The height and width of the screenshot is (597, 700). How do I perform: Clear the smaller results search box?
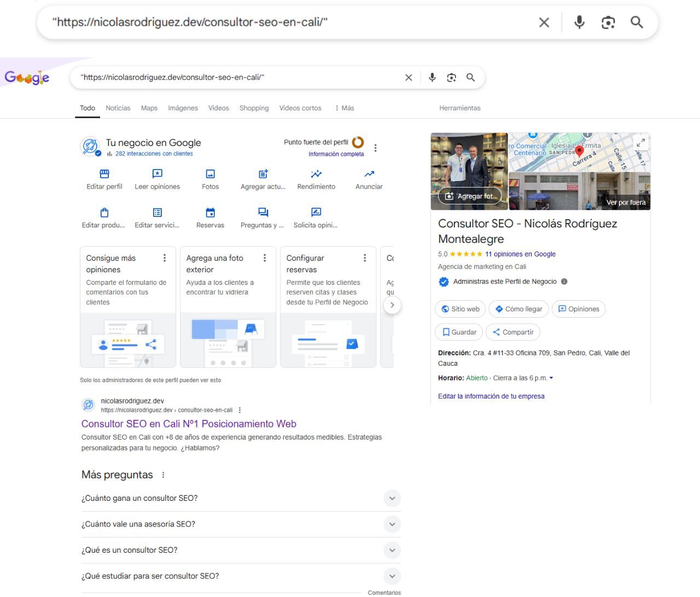(409, 78)
